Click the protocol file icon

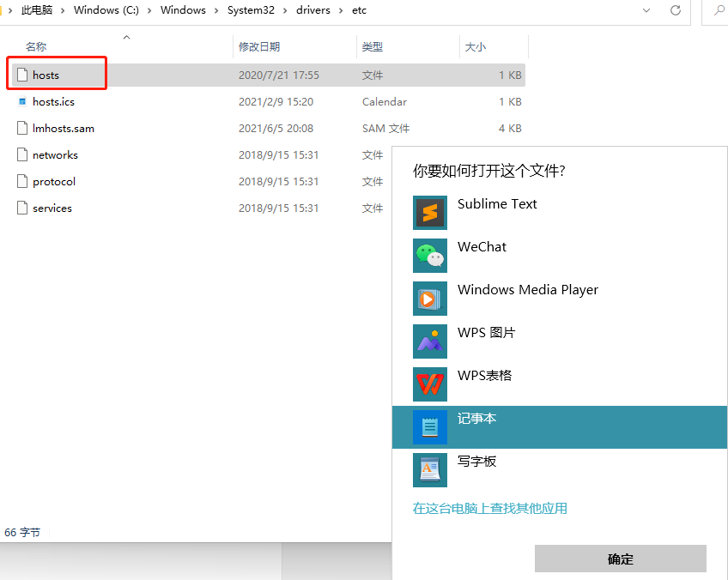[22, 181]
